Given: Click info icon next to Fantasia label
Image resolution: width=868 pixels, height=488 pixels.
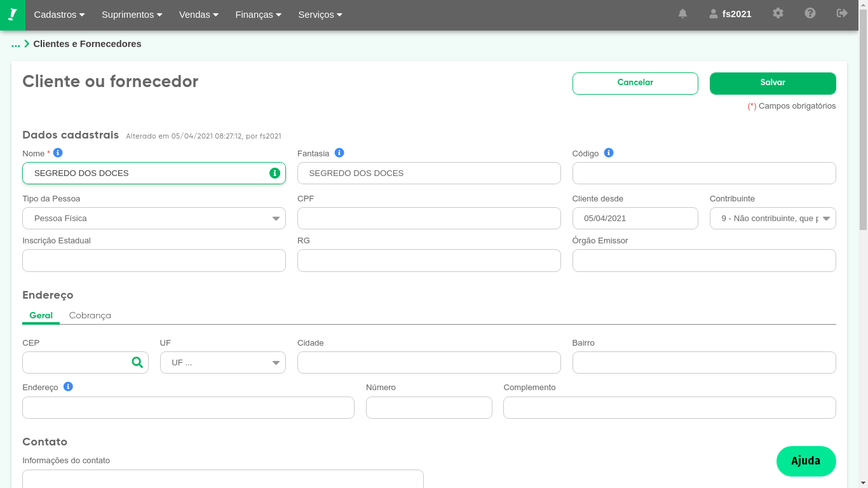Looking at the screenshot, I should point(339,153).
